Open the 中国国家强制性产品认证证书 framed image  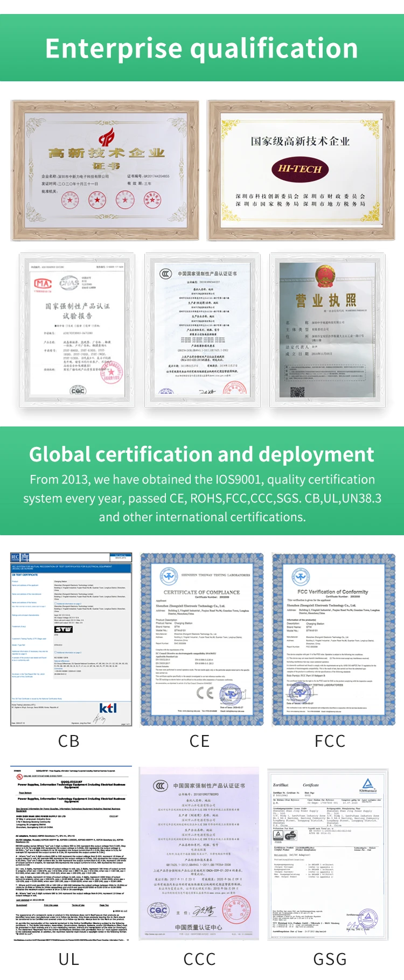(203, 330)
